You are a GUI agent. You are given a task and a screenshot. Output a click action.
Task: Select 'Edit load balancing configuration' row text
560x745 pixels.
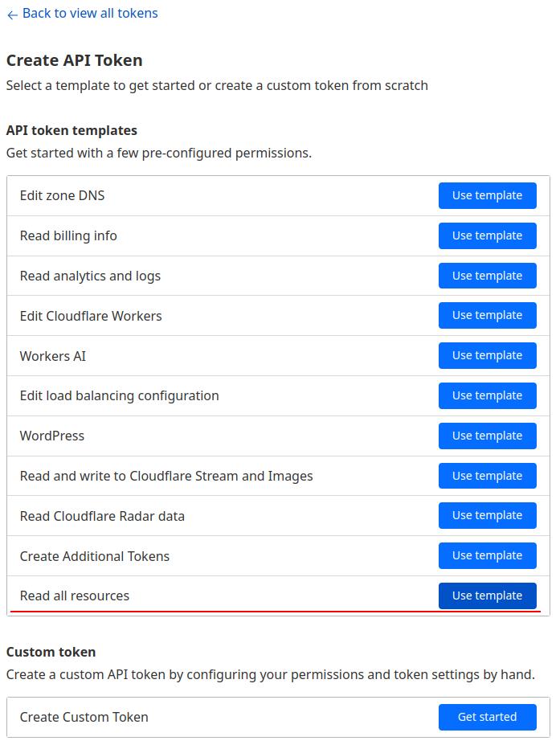(119, 395)
